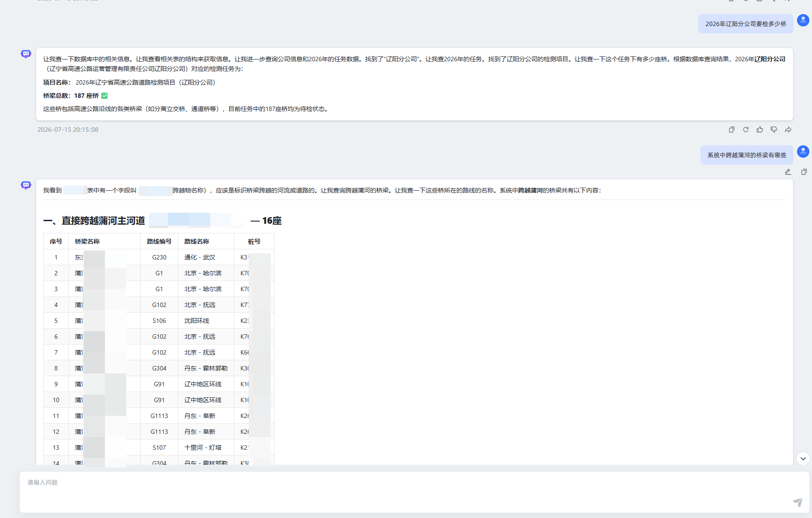Dislike the Liaoyang company answer
812x518 pixels.
tap(774, 129)
